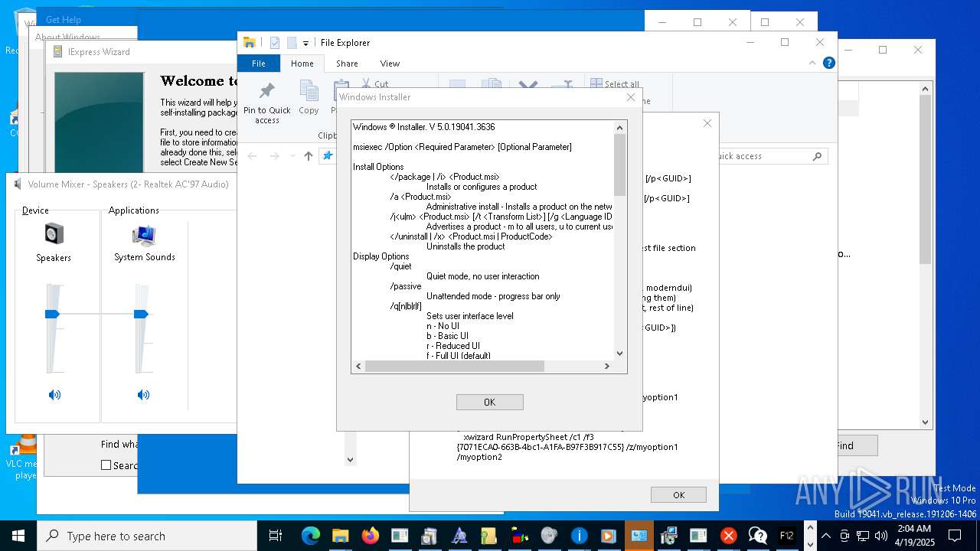The image size is (980, 551).
Task: Click the folder icon in File Explorer title bar
Action: 250,43
